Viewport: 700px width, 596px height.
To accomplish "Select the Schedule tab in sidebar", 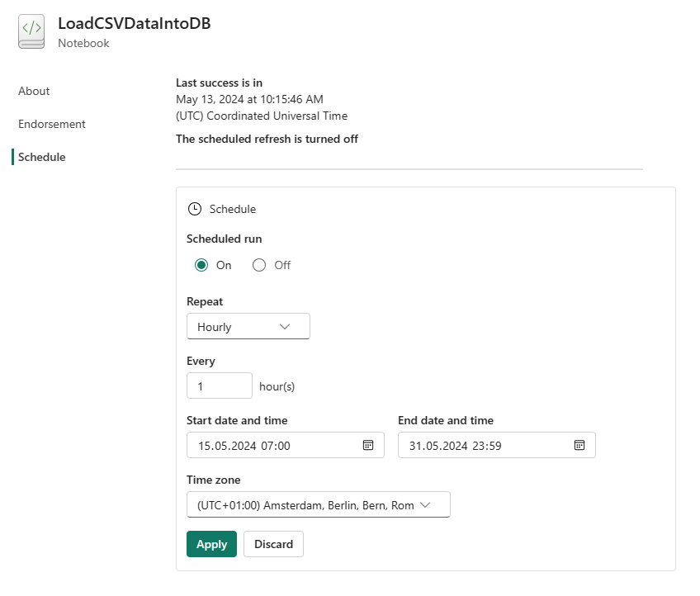I will pyautogui.click(x=41, y=157).
